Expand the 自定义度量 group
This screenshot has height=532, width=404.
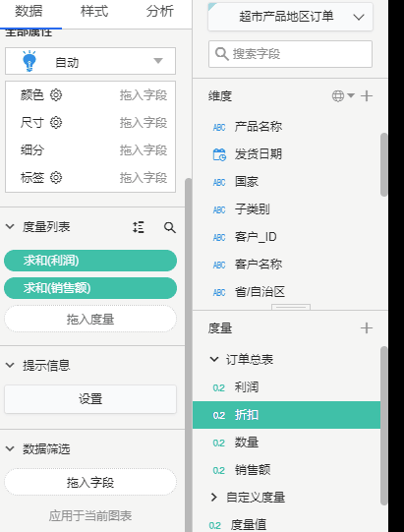(213, 497)
